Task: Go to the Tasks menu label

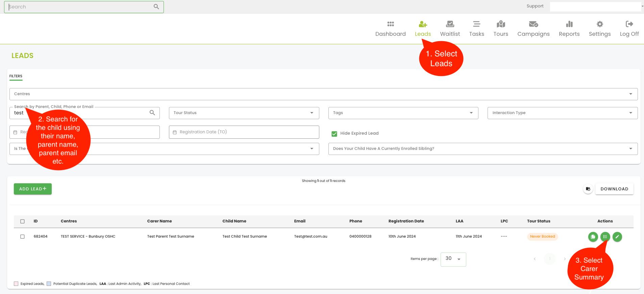Action: point(477,34)
